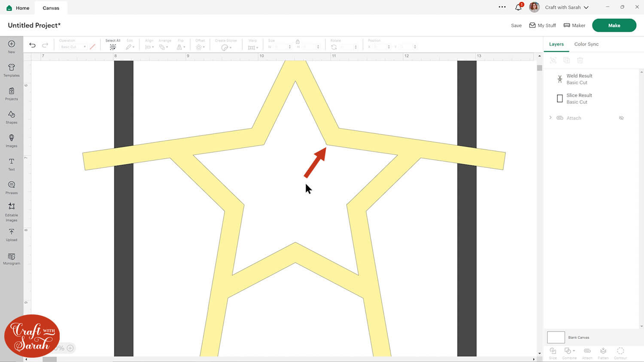Viewport: 644px width, 362px height.
Task: Click the Position Y input field
Action: pos(407,47)
